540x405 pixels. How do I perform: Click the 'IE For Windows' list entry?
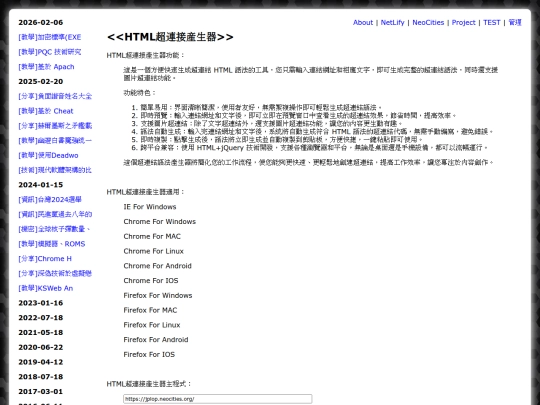[150, 207]
